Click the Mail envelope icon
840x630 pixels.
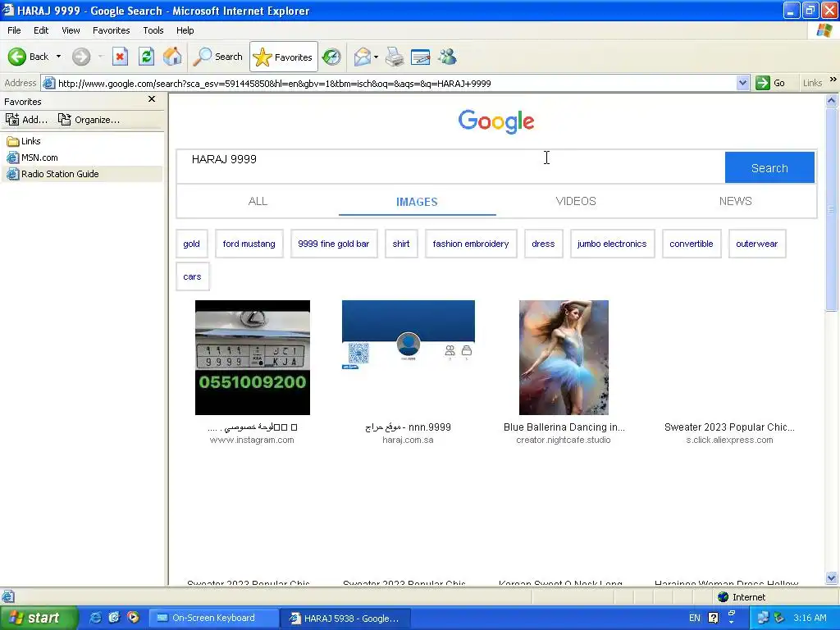pos(362,57)
